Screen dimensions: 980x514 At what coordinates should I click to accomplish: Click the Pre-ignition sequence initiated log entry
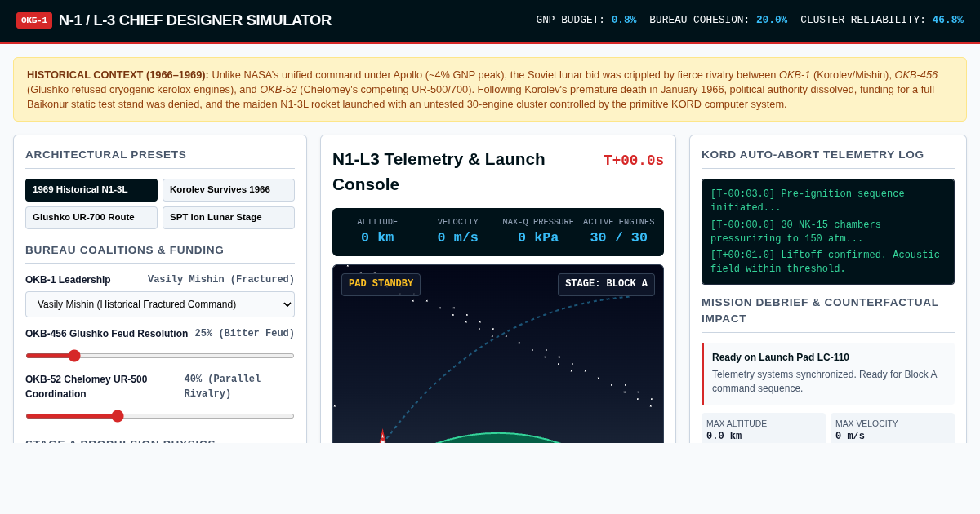[828, 202]
